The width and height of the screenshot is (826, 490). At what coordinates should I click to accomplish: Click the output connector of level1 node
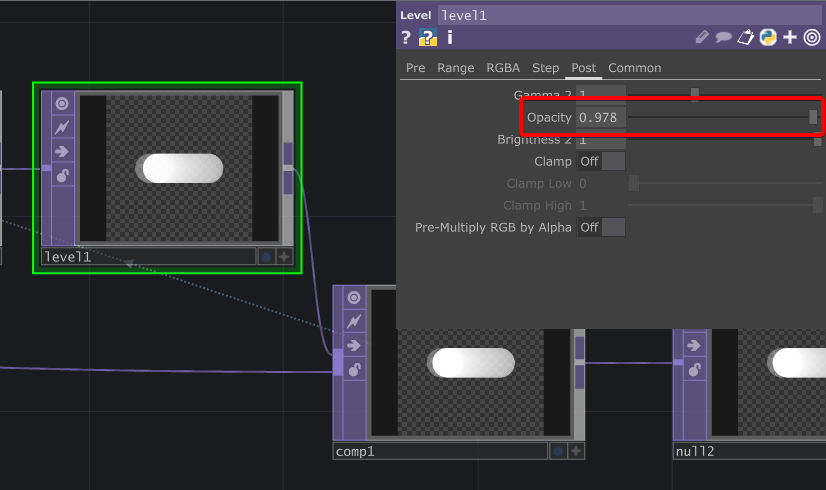[288, 168]
